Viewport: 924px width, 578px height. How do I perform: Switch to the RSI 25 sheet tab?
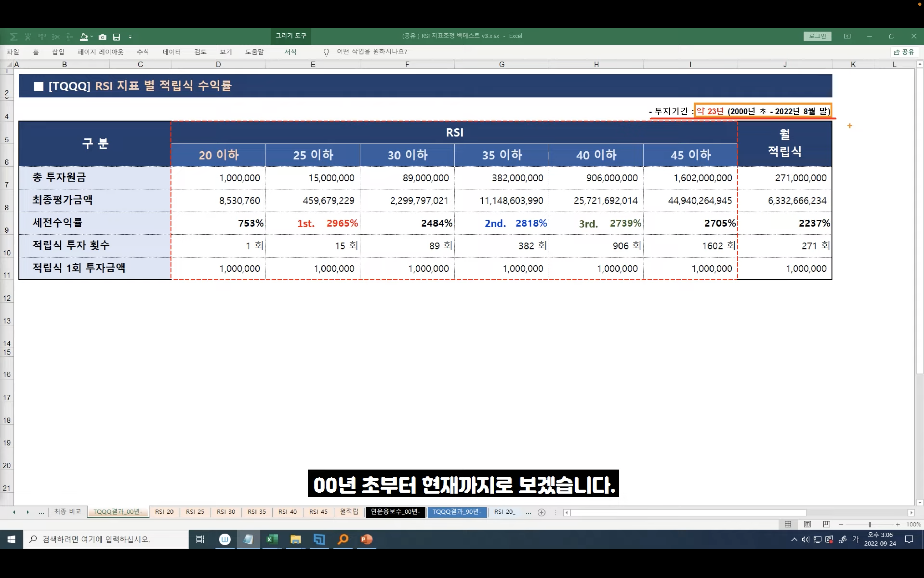pos(195,512)
